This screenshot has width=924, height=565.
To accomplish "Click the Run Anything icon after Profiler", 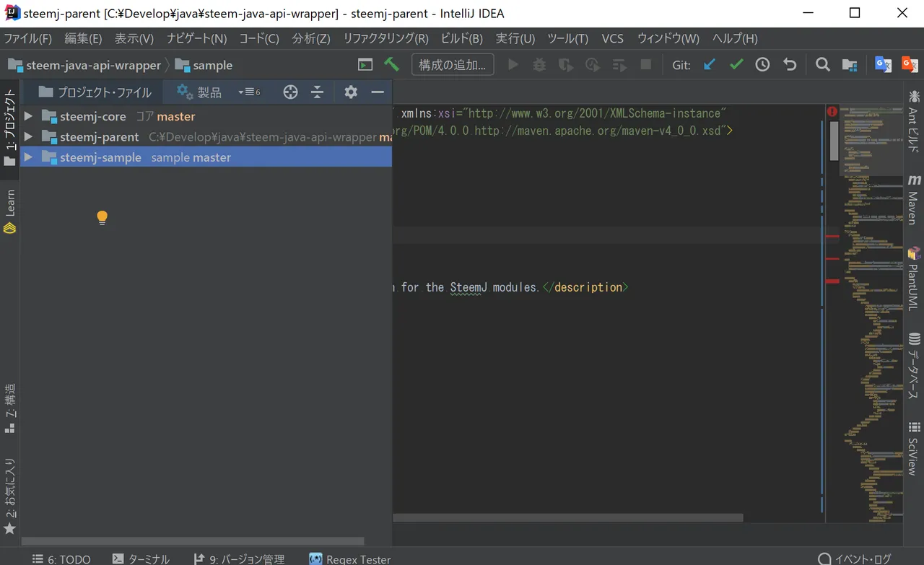I will (619, 64).
